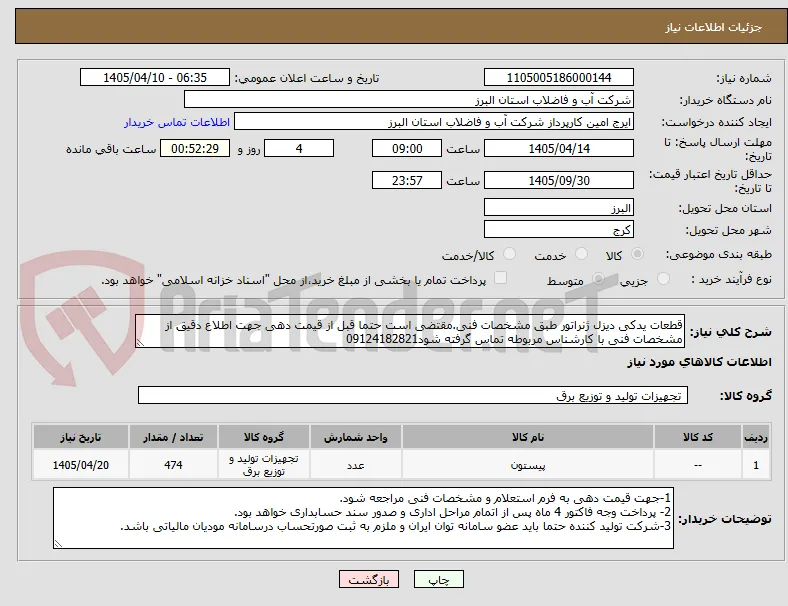Screen dimensions: 788x606
Task: Click the deadline time field 09:00
Action: tap(407, 148)
